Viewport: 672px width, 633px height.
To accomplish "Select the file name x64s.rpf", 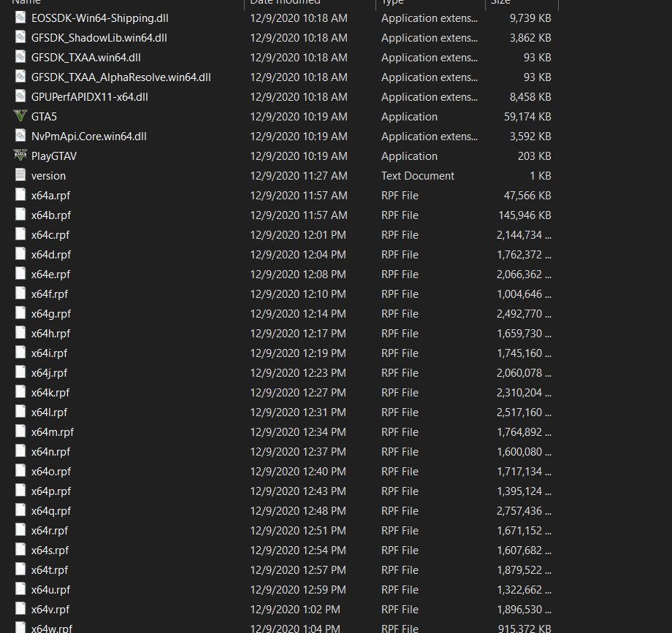I will pos(50,550).
